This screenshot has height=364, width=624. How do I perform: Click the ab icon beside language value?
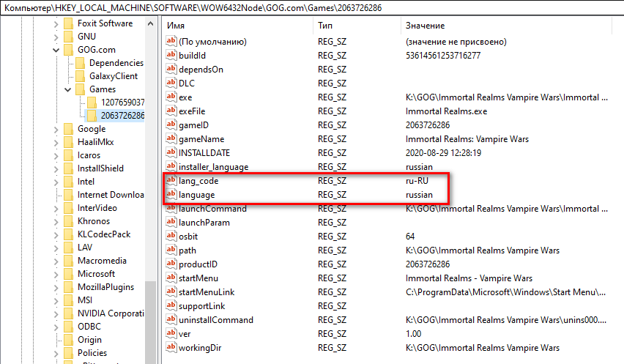171,194
